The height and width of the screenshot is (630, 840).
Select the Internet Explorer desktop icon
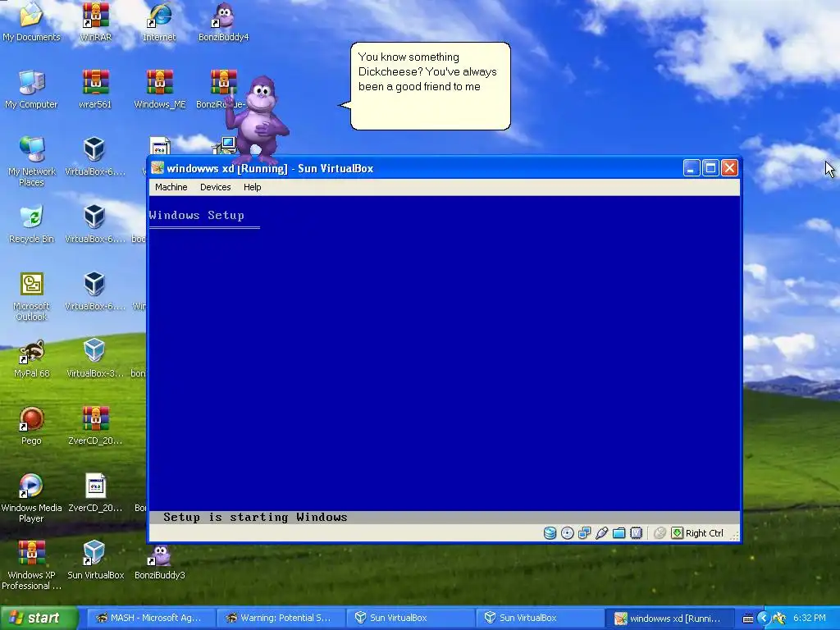[159, 22]
